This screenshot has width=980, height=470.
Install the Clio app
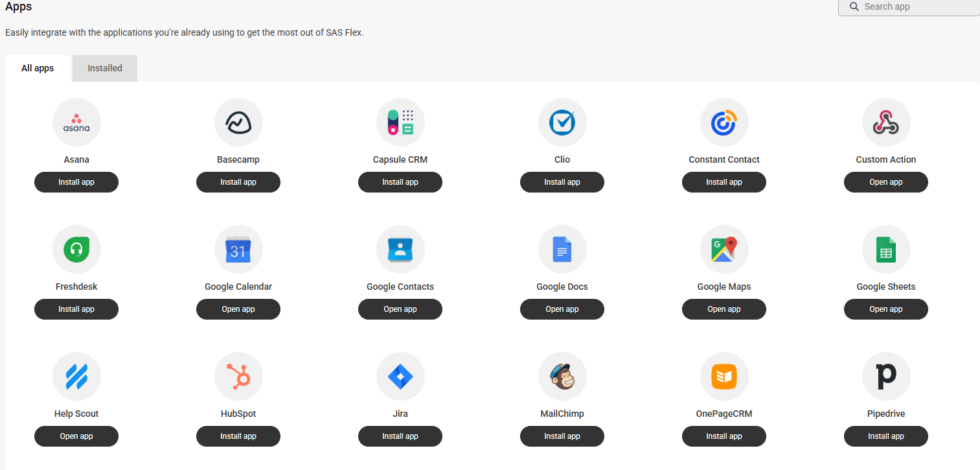(x=562, y=182)
